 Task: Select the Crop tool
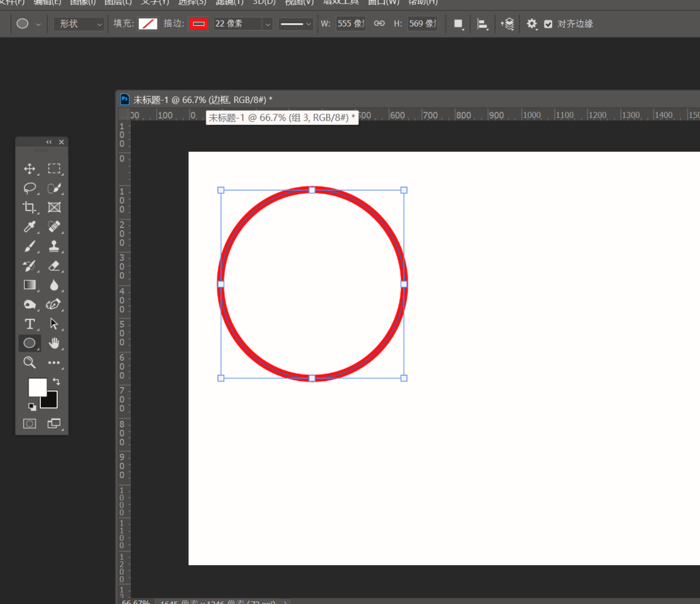click(29, 207)
